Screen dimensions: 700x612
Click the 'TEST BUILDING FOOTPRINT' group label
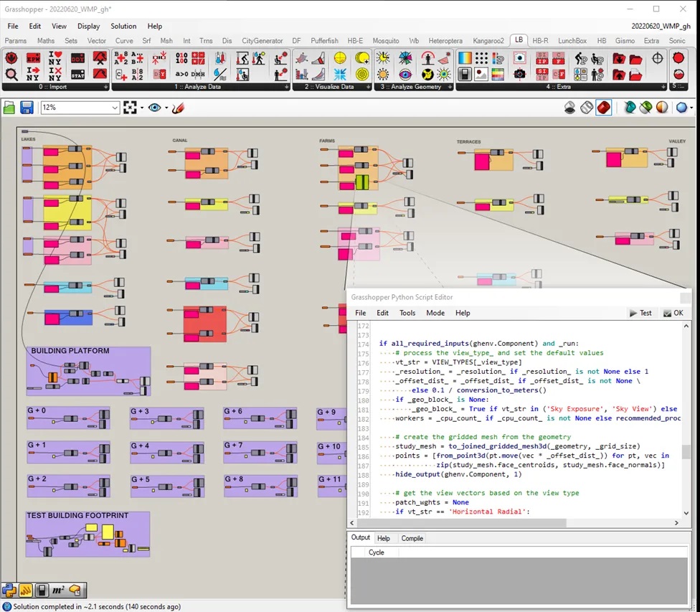[x=77, y=516]
